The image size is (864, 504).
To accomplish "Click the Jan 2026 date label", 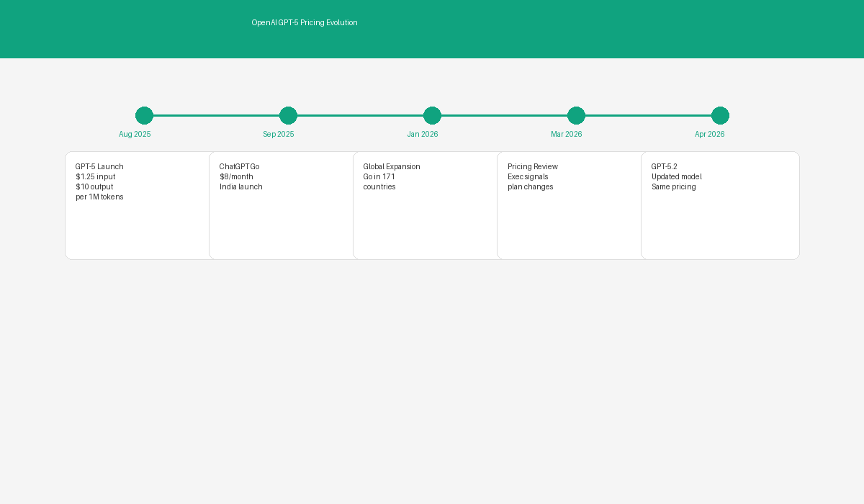I will (423, 134).
